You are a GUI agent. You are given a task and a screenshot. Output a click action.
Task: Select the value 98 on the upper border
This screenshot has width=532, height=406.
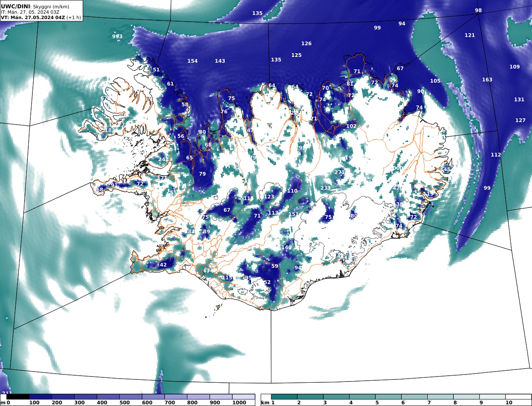click(x=478, y=10)
